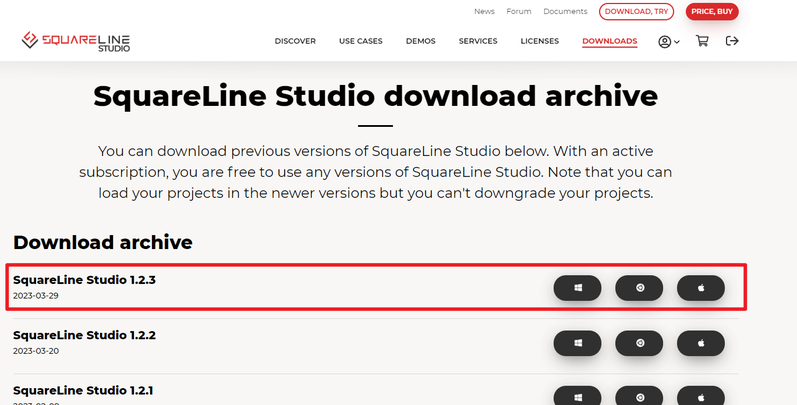Download SquareLine Studio 1.2.3 for Windows
797x405 pixels.
[x=577, y=288]
